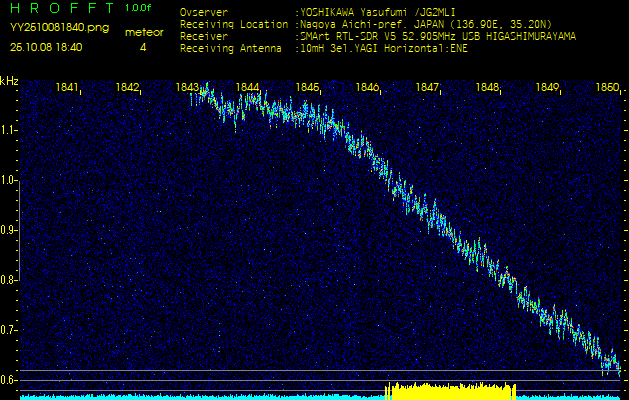Click the yellow meteor label
This screenshot has height=400, width=629.
pos(143,33)
